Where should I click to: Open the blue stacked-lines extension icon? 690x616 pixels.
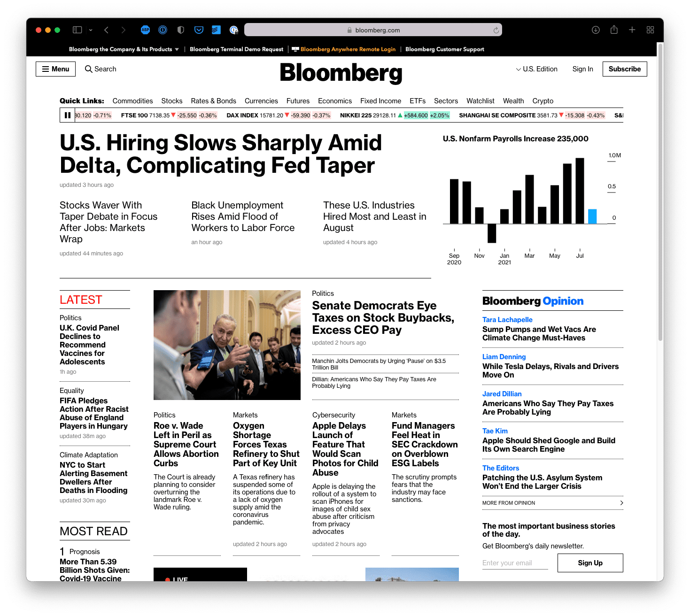pyautogui.click(x=216, y=30)
